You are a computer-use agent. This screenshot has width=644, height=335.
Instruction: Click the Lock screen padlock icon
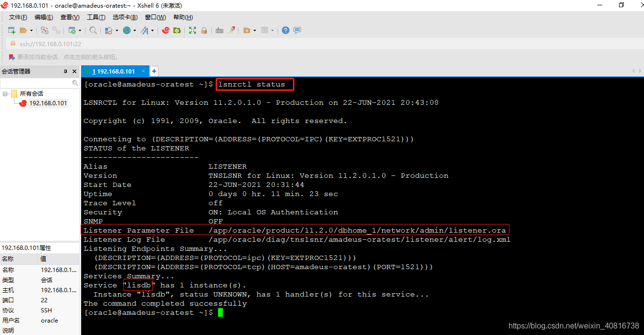[x=204, y=30]
